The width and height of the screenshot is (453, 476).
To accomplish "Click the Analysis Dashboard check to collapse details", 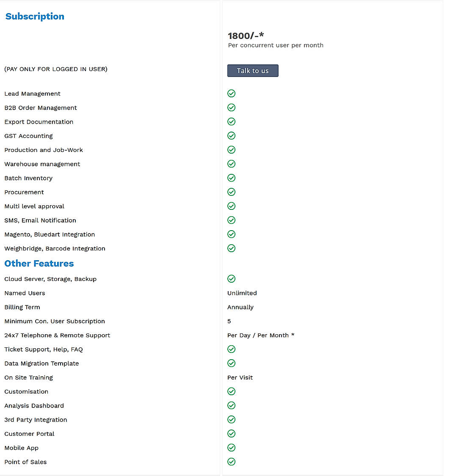I will click(x=231, y=405).
